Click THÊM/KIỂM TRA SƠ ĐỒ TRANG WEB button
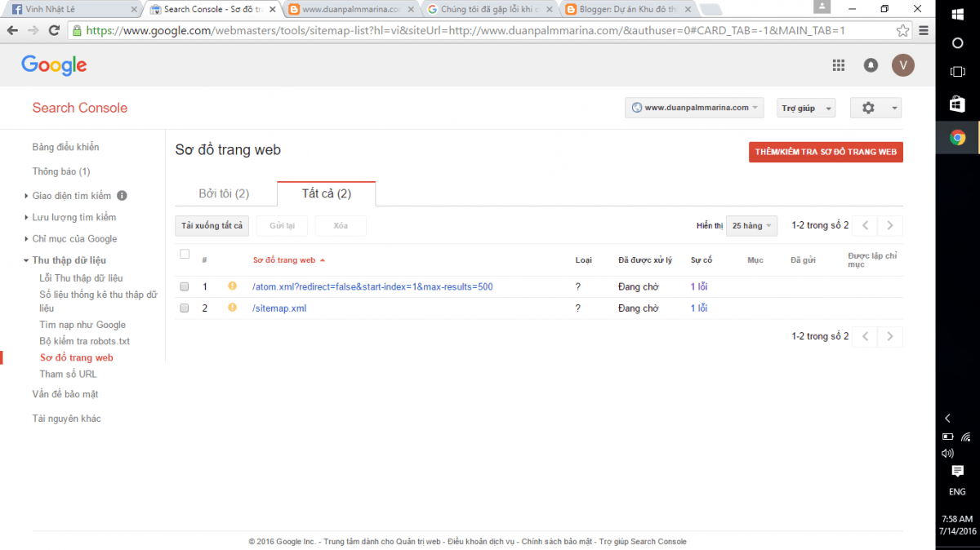 [x=826, y=152]
